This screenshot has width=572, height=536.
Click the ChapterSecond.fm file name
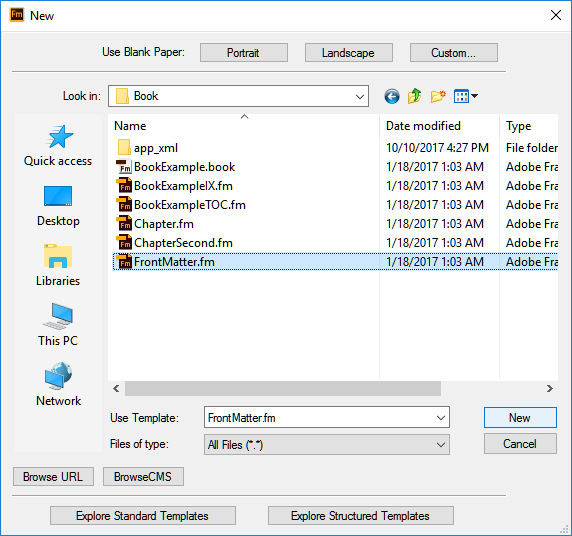[183, 243]
